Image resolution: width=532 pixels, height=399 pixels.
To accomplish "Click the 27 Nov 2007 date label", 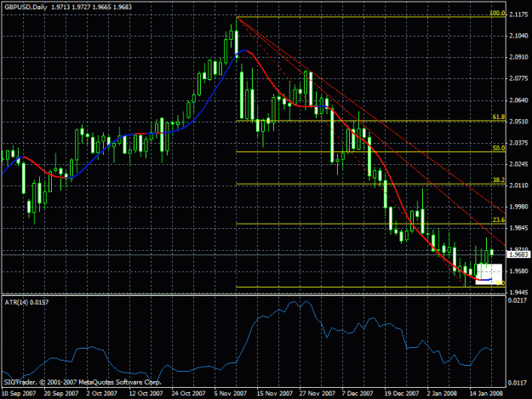I will pyautogui.click(x=317, y=393).
